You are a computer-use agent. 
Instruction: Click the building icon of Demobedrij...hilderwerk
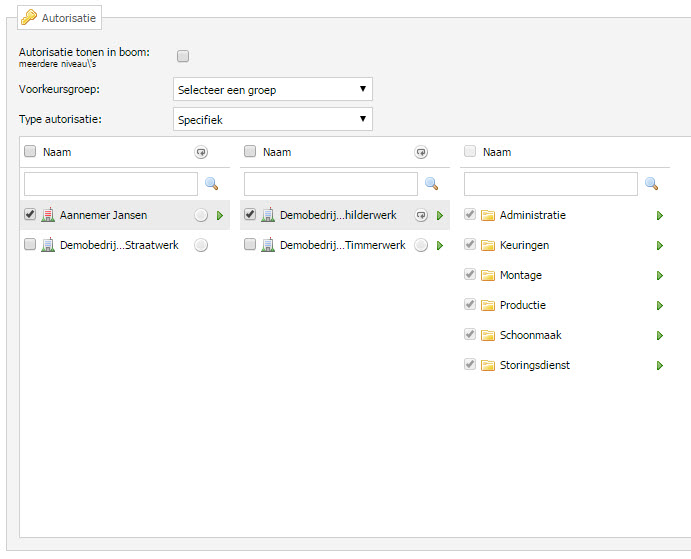pos(268,215)
